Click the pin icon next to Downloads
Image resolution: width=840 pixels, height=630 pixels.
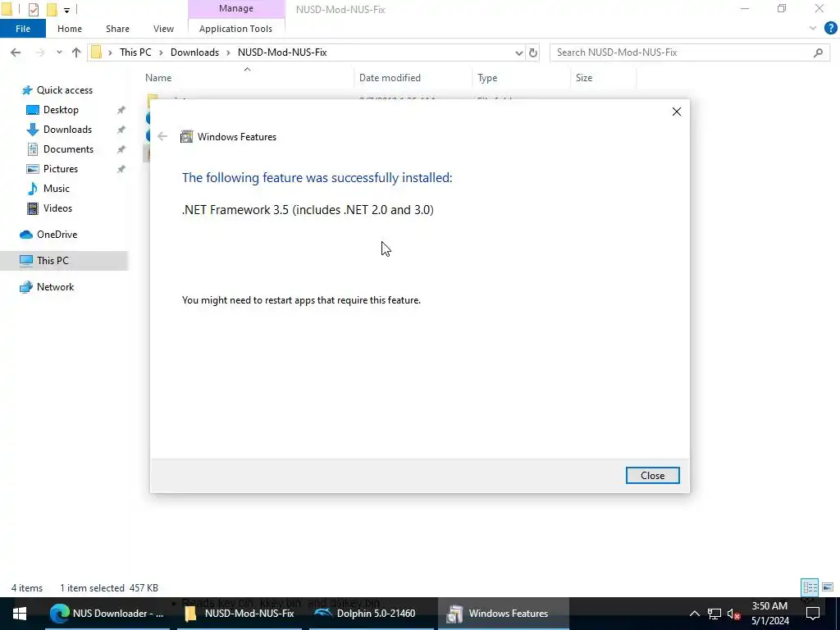(121, 130)
